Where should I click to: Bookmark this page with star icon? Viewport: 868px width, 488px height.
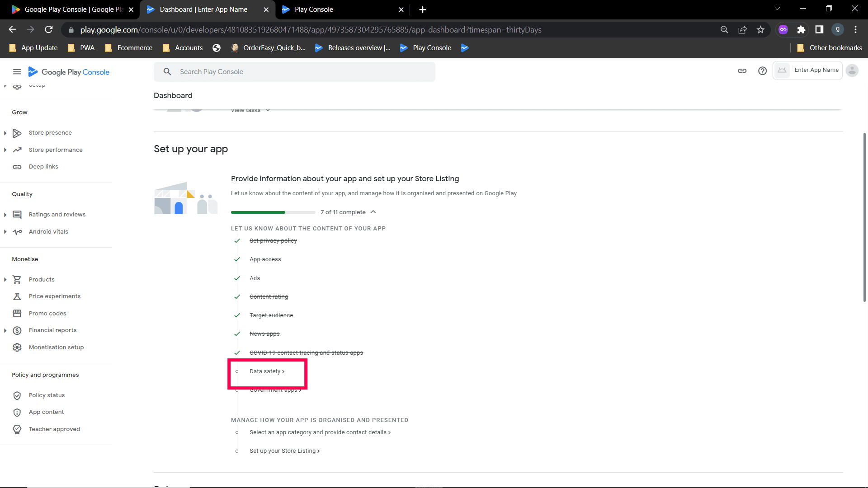[x=760, y=30]
